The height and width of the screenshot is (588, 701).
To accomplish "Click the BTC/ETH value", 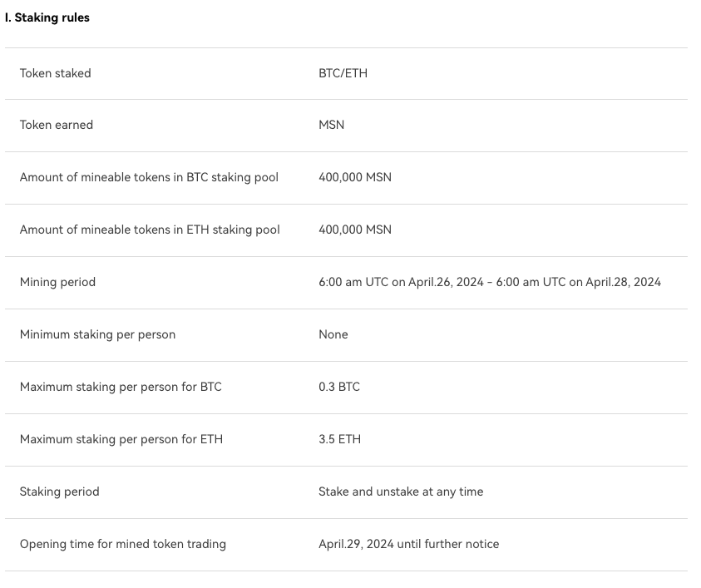I will pos(343,73).
